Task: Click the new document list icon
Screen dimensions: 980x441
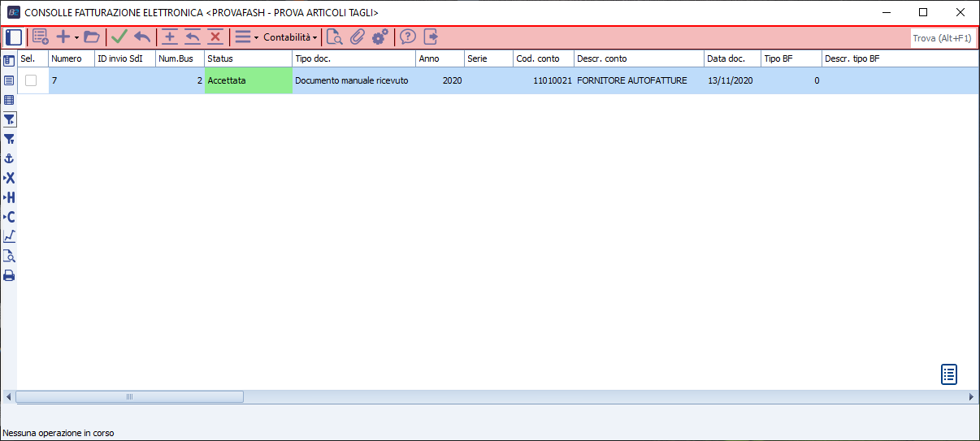Action: (41, 37)
